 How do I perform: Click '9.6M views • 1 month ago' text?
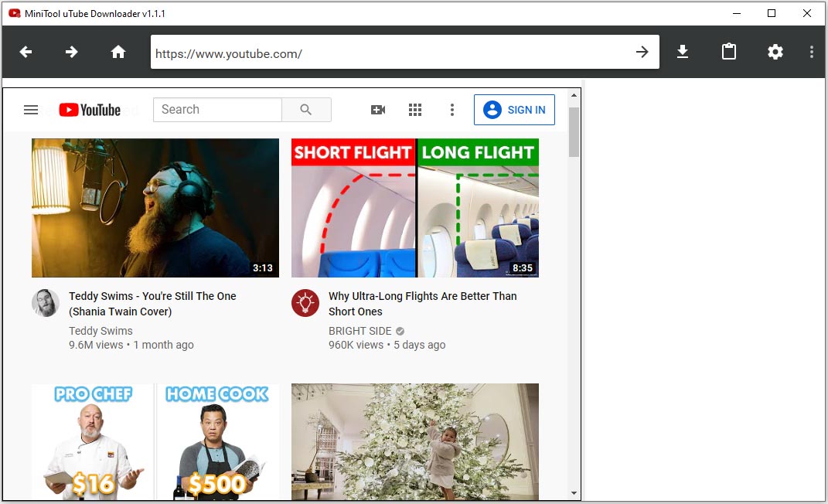coord(131,345)
